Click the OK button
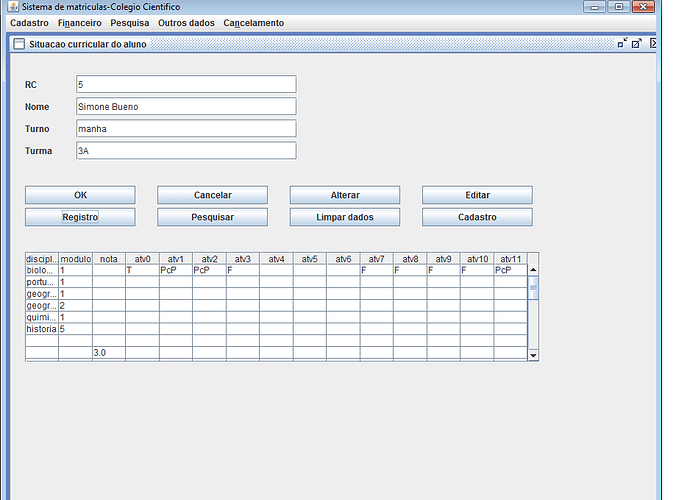The height and width of the screenshot is (500, 690). (x=80, y=195)
